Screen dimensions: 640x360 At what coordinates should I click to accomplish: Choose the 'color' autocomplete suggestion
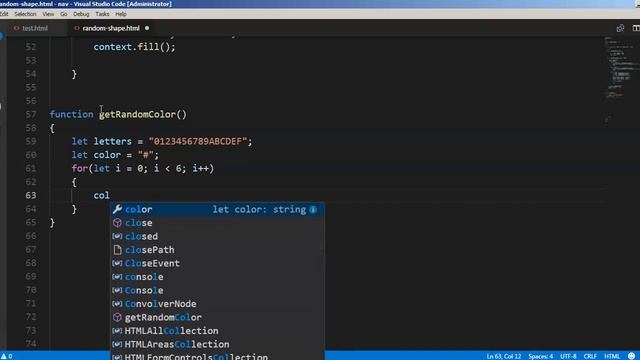(x=218, y=209)
